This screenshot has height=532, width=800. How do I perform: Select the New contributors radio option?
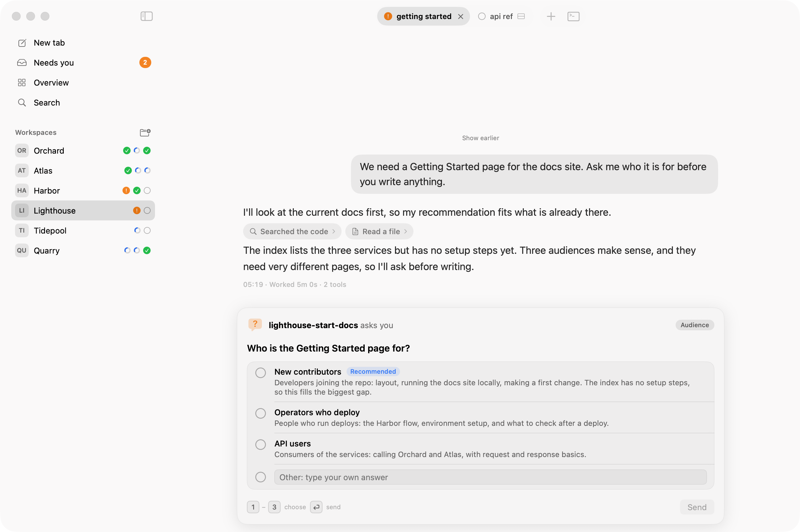coord(260,373)
